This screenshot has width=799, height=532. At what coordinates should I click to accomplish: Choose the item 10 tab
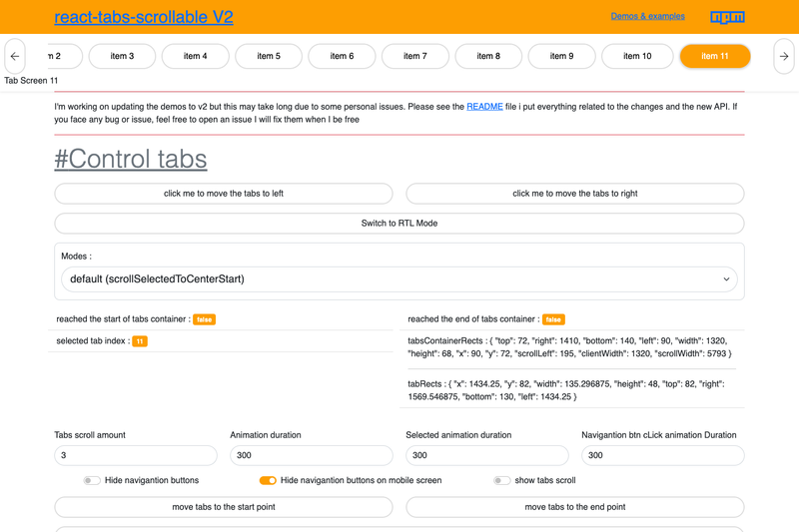[x=637, y=56]
